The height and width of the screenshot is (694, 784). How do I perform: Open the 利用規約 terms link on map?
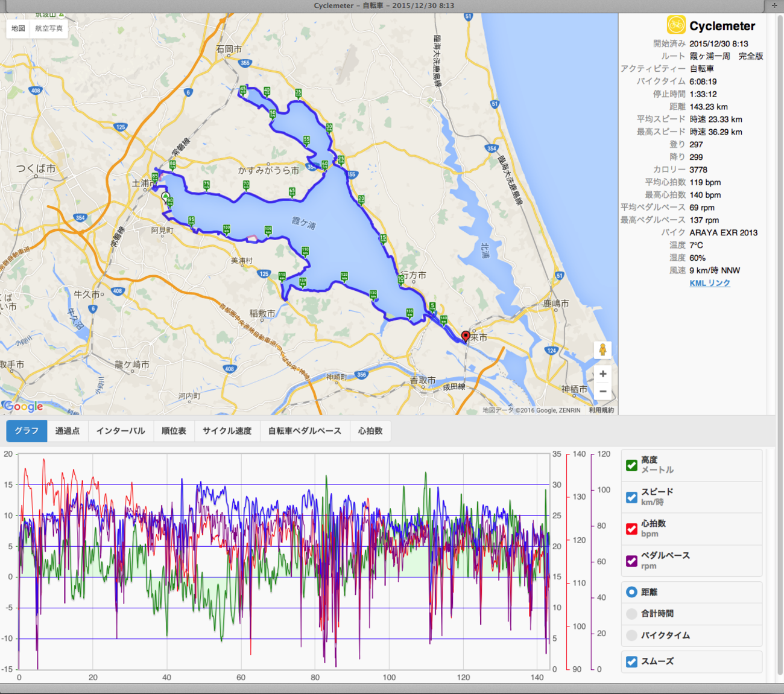[x=601, y=410]
